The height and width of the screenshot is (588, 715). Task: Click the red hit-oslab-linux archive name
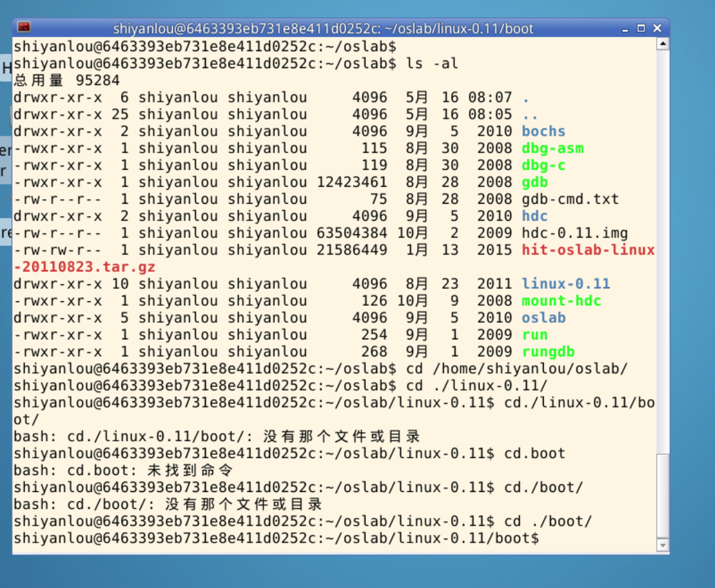588,250
